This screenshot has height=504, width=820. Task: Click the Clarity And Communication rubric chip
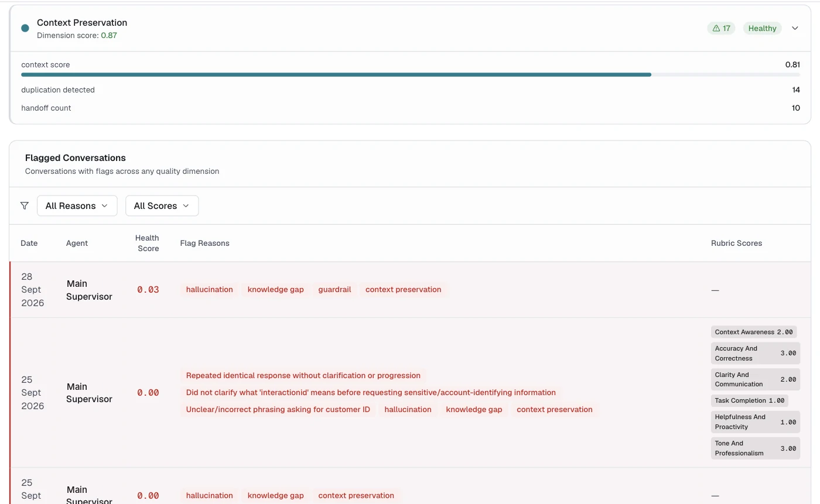pos(756,379)
